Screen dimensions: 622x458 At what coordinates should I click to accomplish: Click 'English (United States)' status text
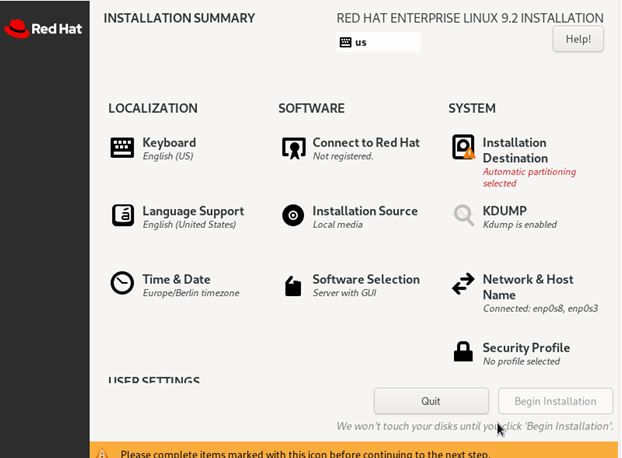(189, 224)
